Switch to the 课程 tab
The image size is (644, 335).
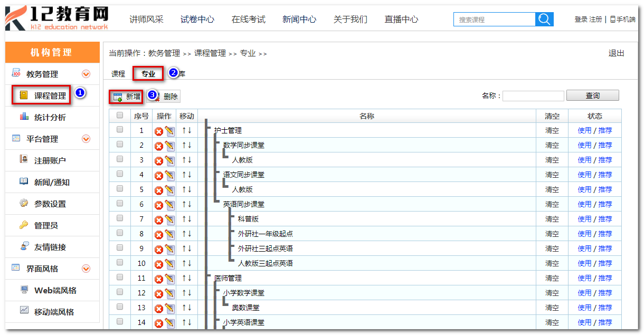(118, 74)
